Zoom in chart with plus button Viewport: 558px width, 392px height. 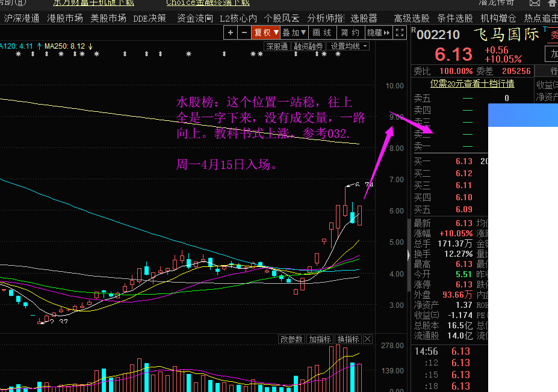[231, 32]
